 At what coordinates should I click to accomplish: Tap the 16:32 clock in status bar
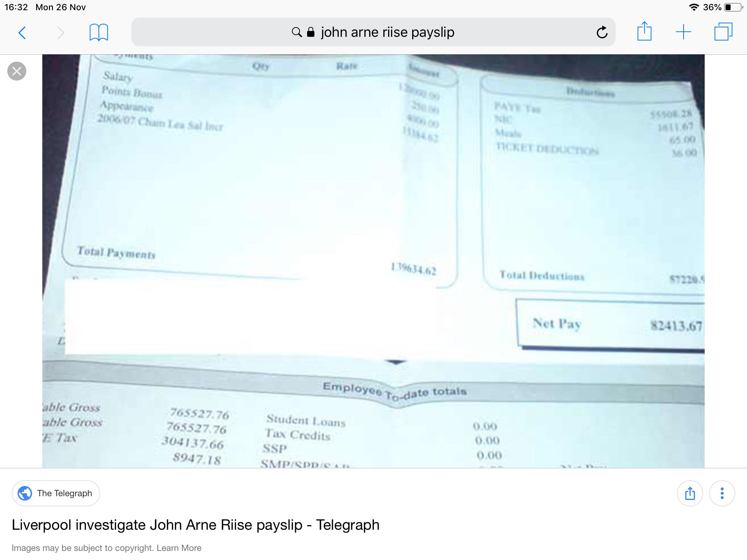[x=16, y=7]
